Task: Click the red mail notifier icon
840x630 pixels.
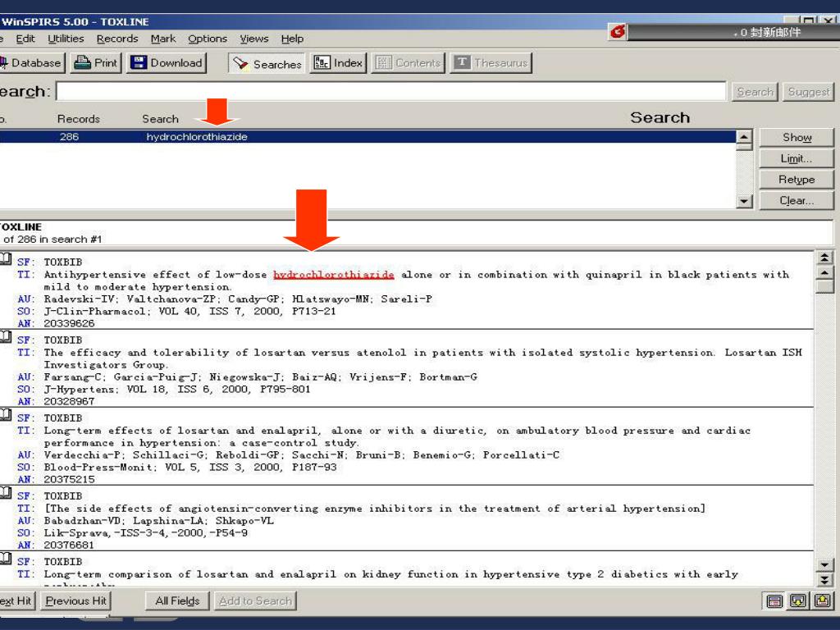Action: [617, 32]
